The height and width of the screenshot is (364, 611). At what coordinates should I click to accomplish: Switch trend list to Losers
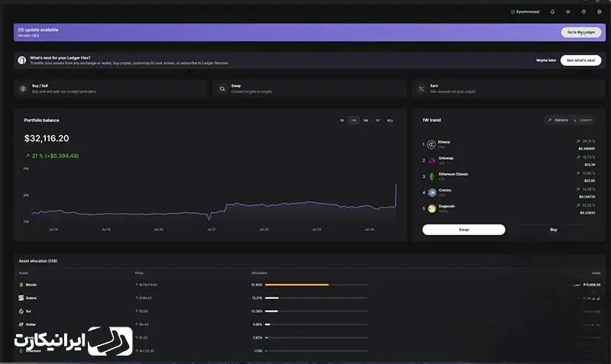(582, 120)
